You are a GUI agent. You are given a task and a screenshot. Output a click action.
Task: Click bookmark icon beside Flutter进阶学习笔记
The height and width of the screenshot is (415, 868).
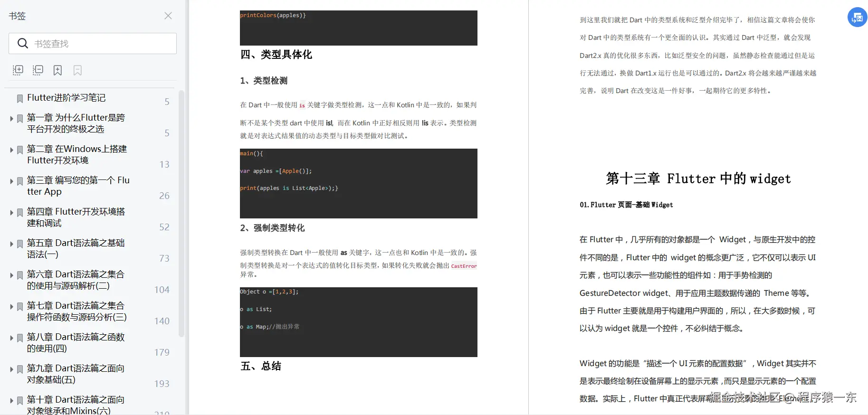click(20, 99)
